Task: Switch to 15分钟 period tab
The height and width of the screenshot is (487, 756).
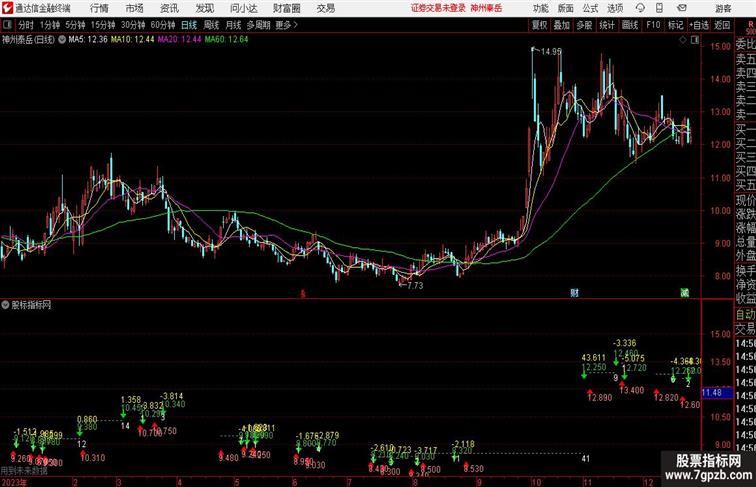Action: tap(103, 25)
